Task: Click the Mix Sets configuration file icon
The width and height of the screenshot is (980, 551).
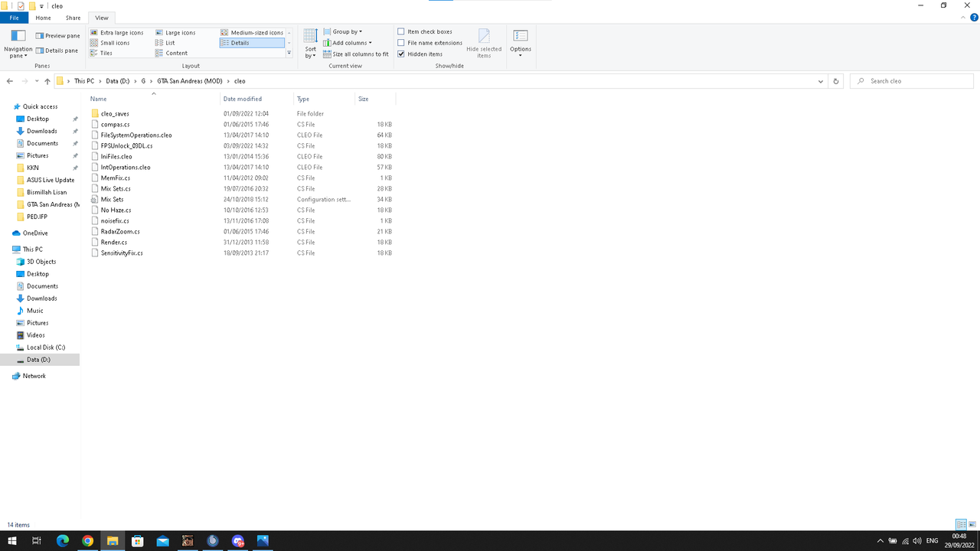Action: pyautogui.click(x=95, y=199)
